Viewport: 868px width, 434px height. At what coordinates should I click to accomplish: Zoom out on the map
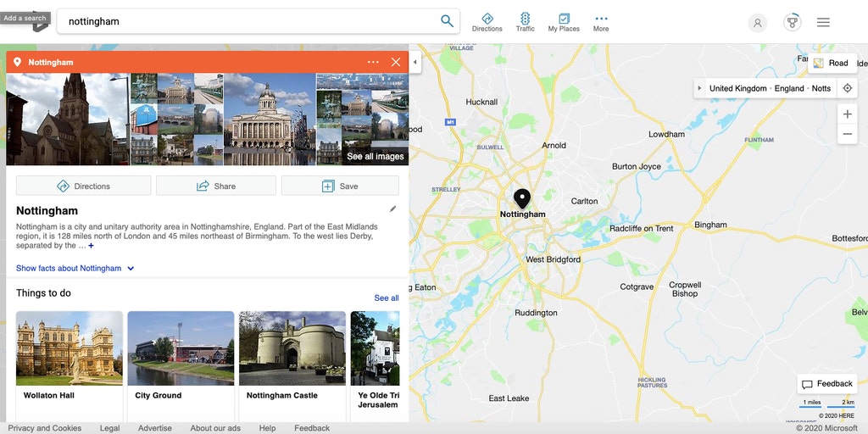coord(847,135)
